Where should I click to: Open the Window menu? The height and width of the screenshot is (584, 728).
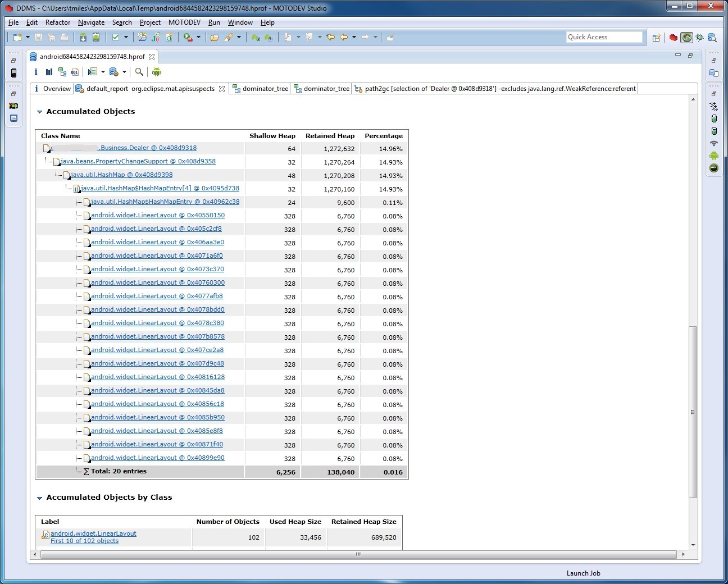point(240,22)
